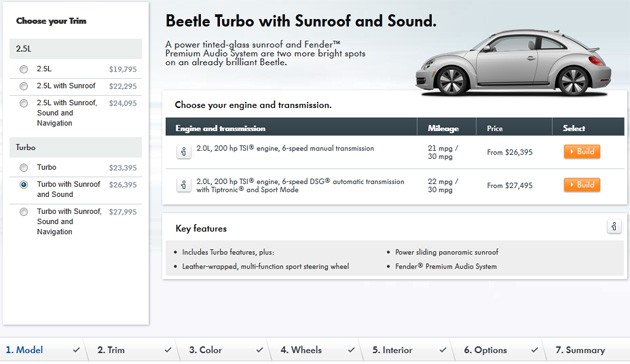Click the silver Beetle car image
Viewport: 630px width, 364px height.
[x=513, y=62]
